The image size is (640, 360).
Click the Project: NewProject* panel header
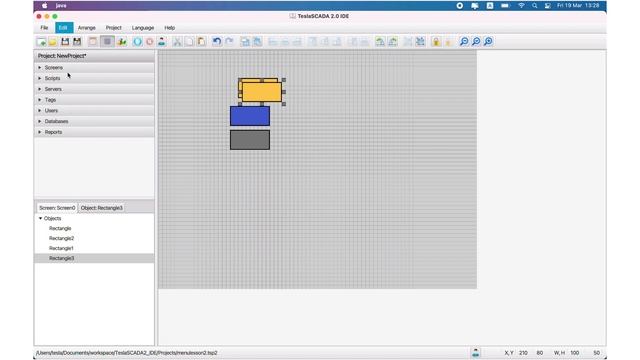coord(94,56)
